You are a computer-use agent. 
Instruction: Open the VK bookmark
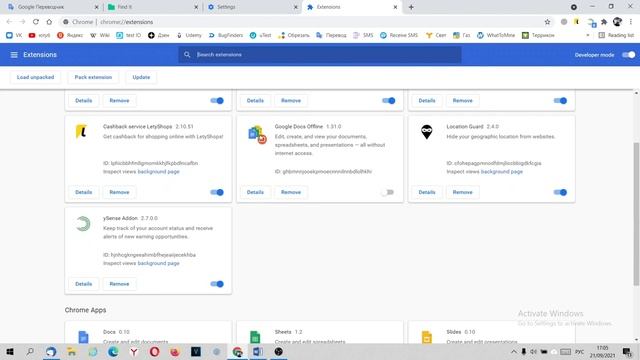point(14,36)
